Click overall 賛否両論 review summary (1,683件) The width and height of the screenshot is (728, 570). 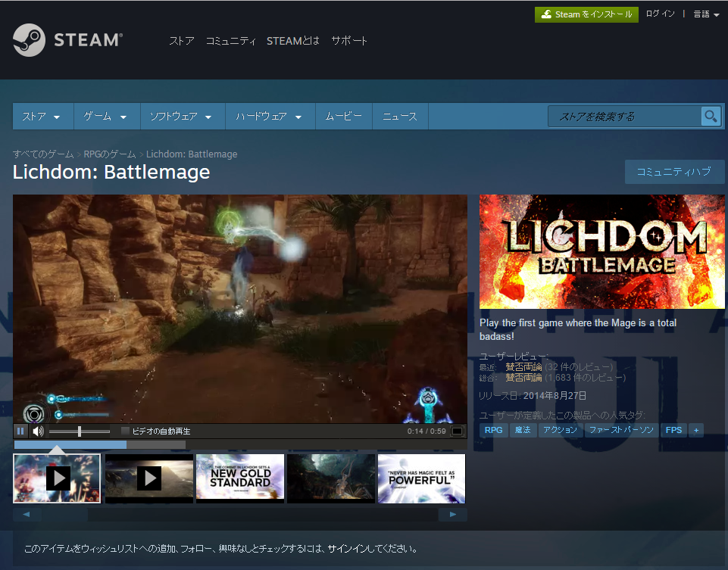523,378
